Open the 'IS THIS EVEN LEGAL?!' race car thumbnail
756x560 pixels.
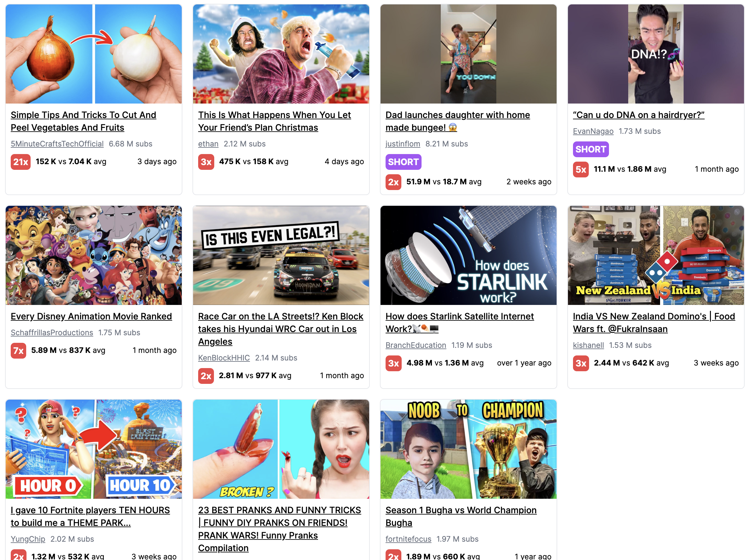pyautogui.click(x=281, y=255)
